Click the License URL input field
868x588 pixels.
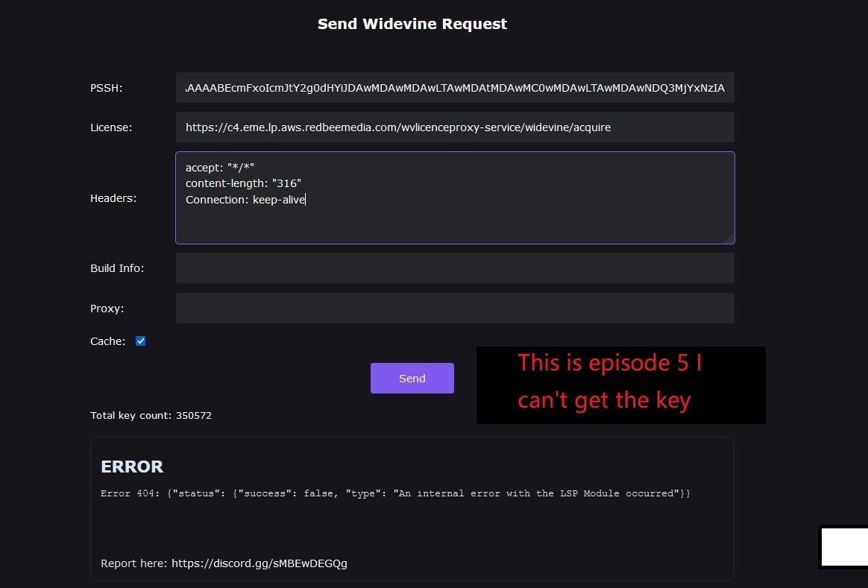pyautogui.click(x=455, y=127)
